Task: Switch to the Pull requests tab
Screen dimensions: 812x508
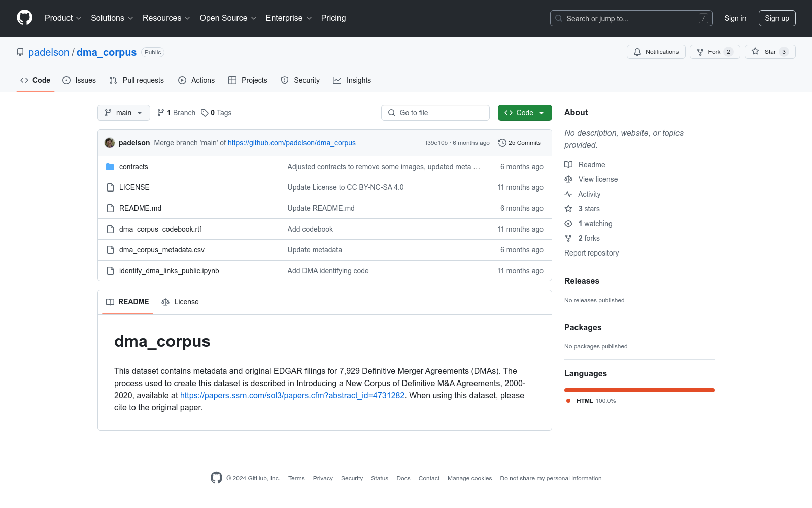Action: click(137, 80)
